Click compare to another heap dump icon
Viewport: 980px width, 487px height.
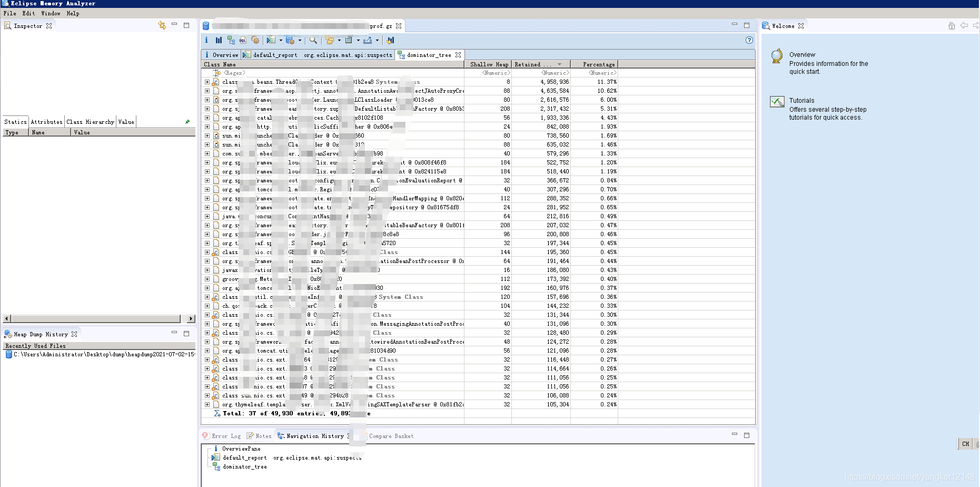[x=390, y=40]
